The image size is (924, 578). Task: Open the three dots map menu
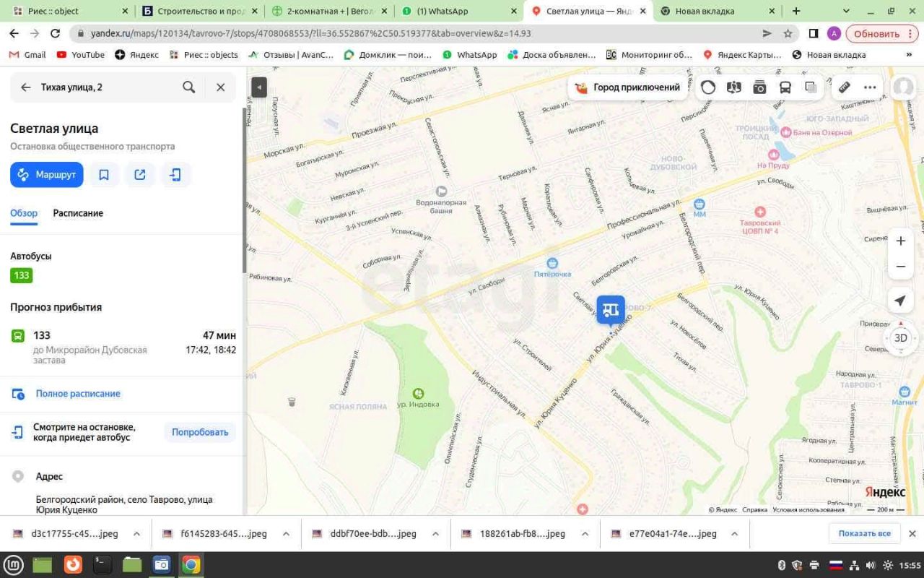(x=870, y=87)
